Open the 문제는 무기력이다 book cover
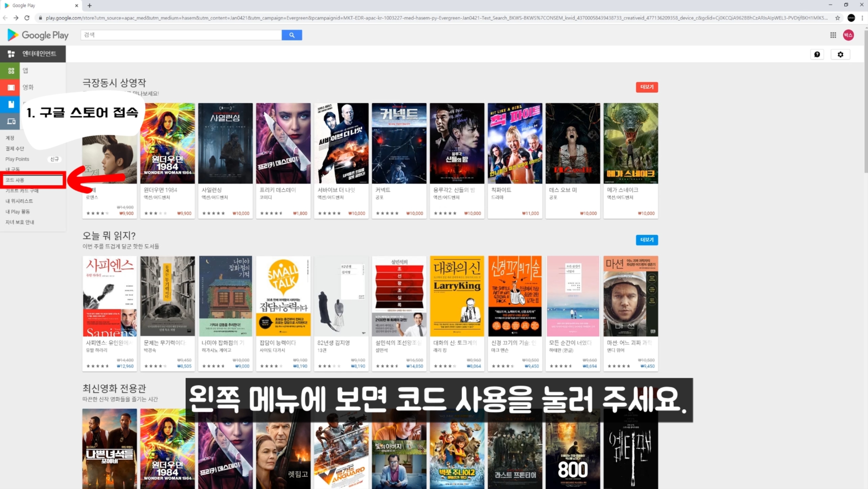The image size is (868, 489). tap(167, 296)
